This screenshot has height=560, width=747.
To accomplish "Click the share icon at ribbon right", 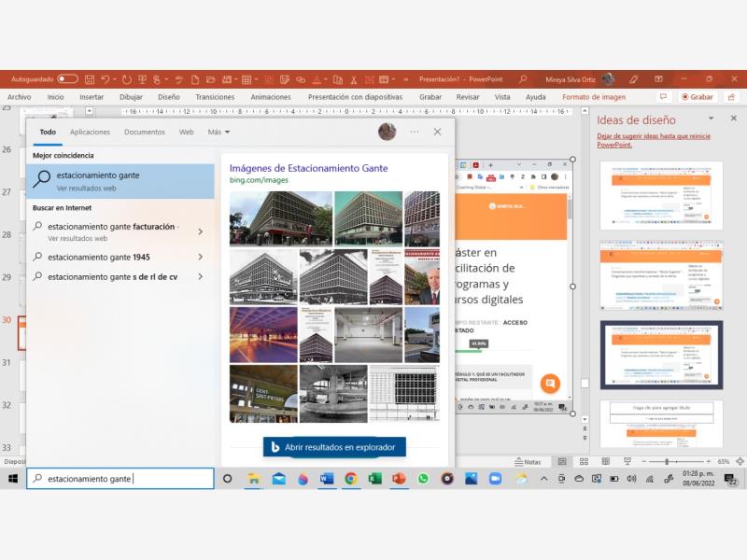I will 731,97.
